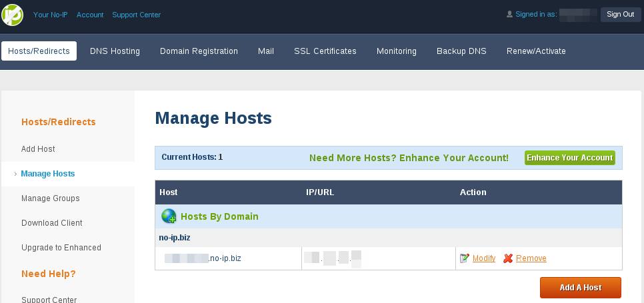Click the blurred IP address cell
The height and width of the screenshot is (303, 644).
[x=379, y=258]
